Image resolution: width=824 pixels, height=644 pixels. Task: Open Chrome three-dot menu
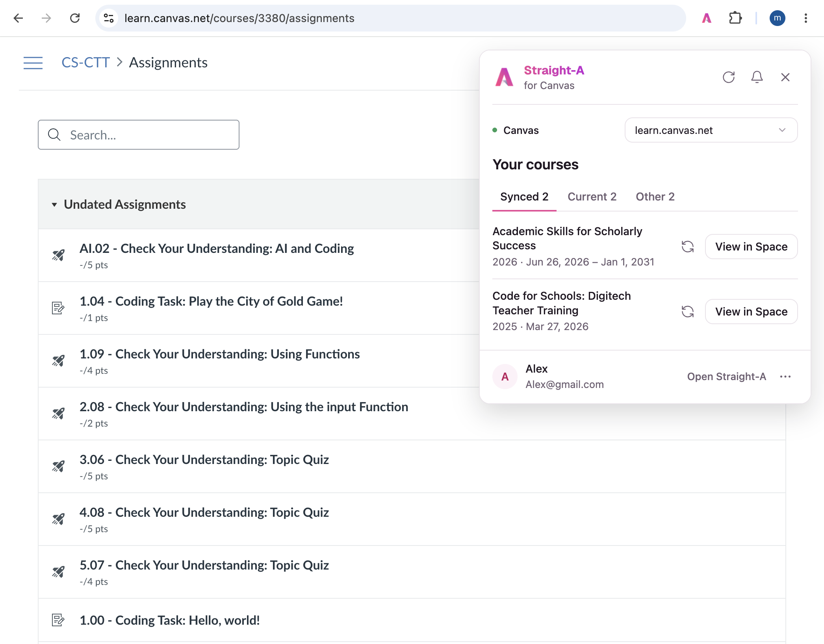[x=805, y=18]
